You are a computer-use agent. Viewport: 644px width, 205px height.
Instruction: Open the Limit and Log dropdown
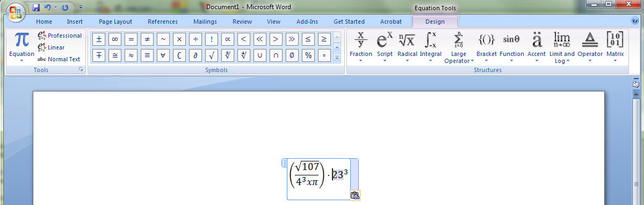(562, 48)
